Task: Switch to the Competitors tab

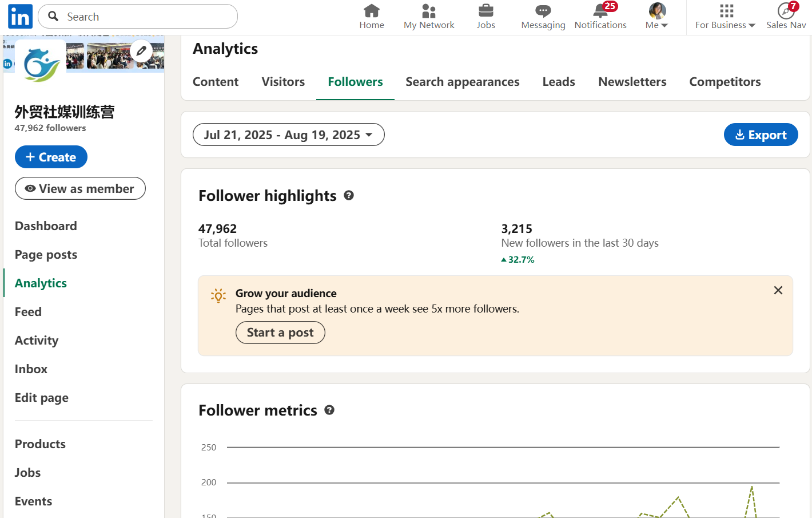Action: tap(725, 82)
